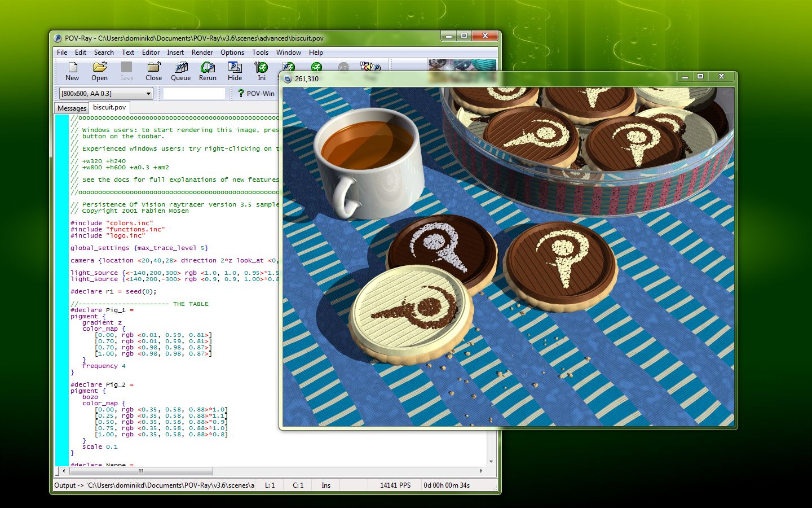The width and height of the screenshot is (812, 508).
Task: Minimize the POV-Ray main window
Action: pyautogui.click(x=449, y=36)
